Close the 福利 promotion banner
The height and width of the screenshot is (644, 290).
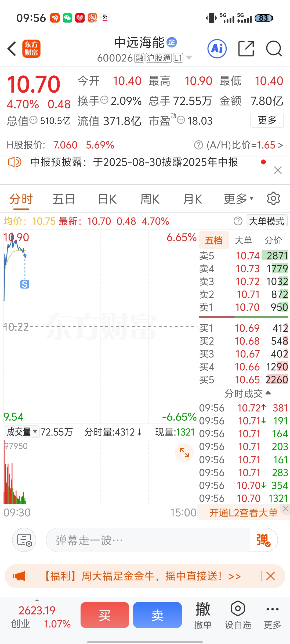point(270,576)
